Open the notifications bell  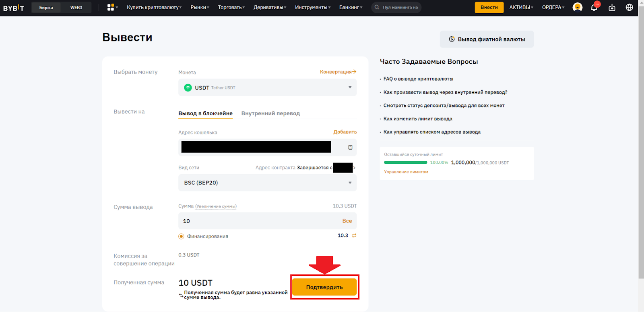pyautogui.click(x=594, y=7)
